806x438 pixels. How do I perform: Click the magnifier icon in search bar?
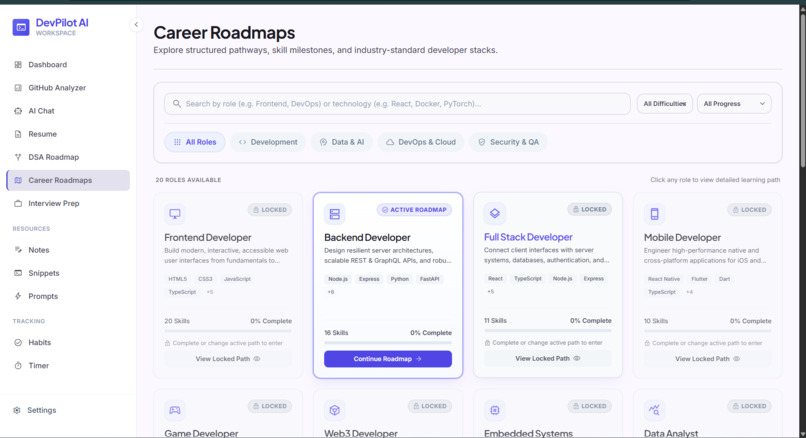point(177,104)
